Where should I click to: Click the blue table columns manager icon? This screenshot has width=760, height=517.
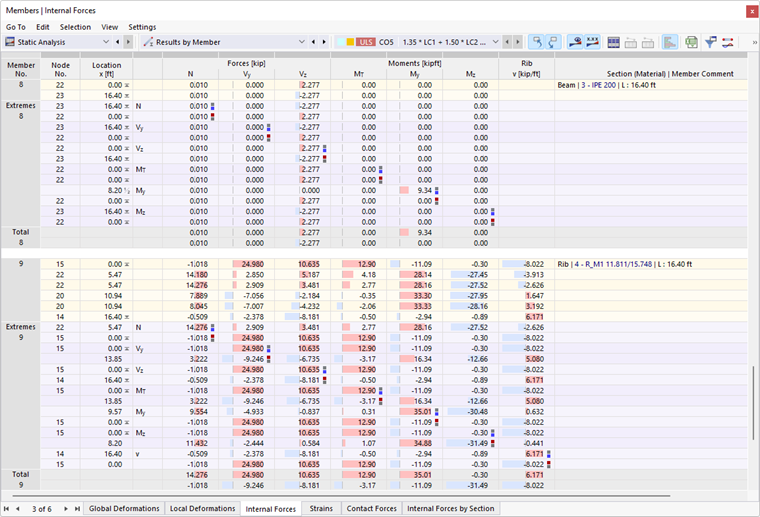[x=614, y=42]
